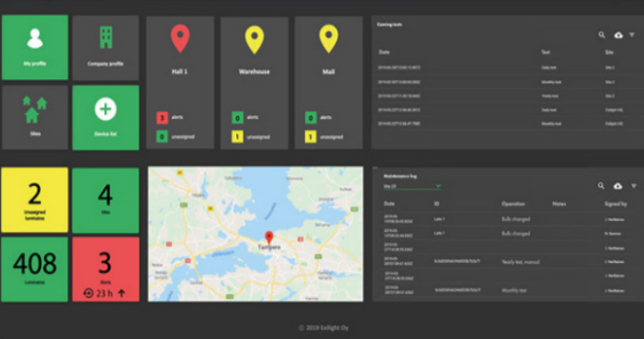
Task: Open the green 408 luminaires tile
Action: pyautogui.click(x=34, y=269)
